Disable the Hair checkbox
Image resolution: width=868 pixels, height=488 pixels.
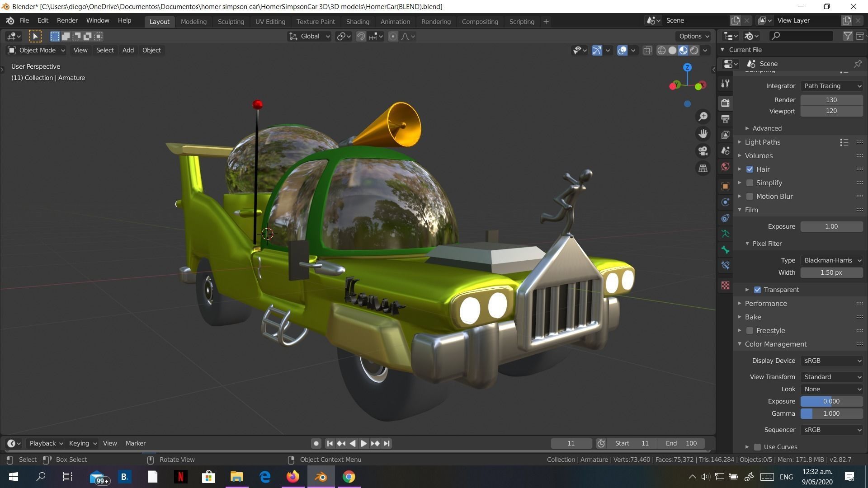coord(750,169)
